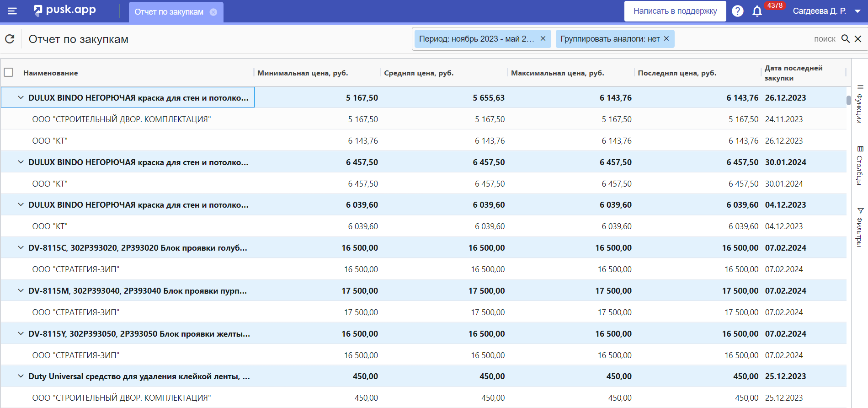
Task: Select ООО "КТ" row dated 26.12.2023
Action: coord(423,140)
